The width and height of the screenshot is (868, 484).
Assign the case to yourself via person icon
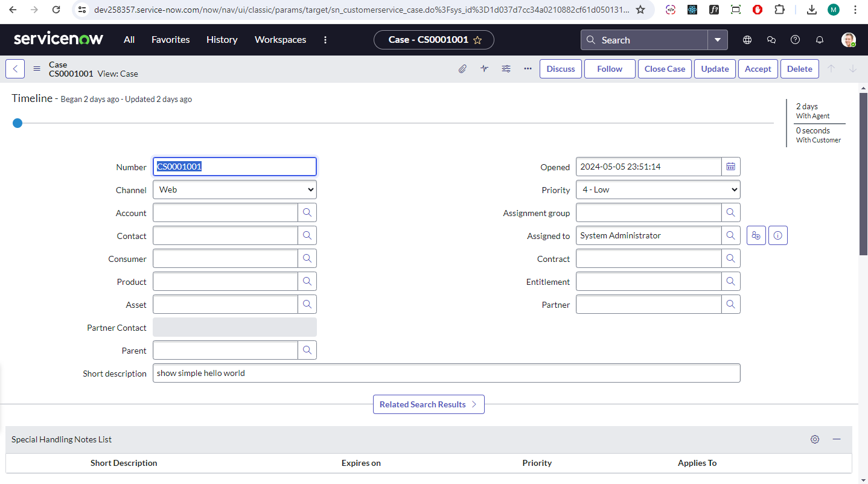point(756,235)
